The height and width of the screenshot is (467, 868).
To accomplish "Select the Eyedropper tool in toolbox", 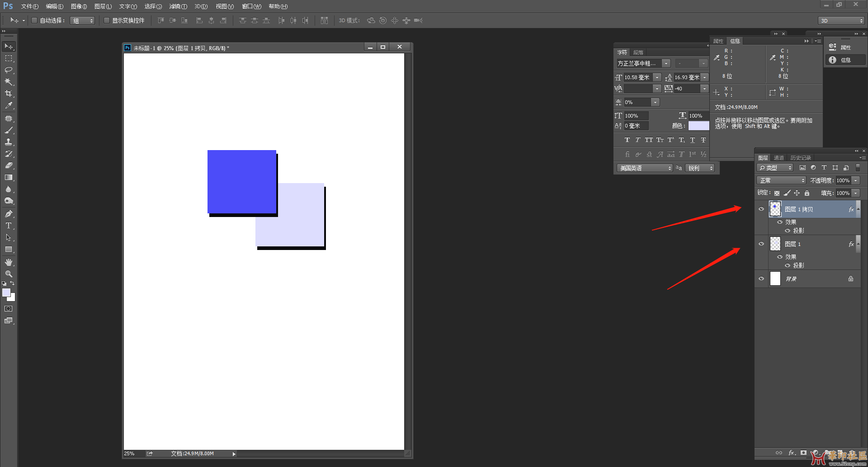I will 9,105.
